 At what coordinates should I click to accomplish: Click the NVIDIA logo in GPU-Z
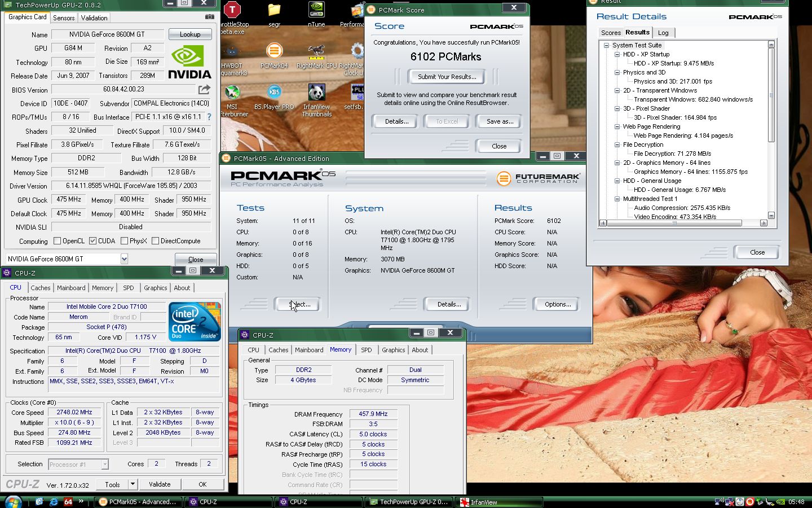(x=190, y=62)
